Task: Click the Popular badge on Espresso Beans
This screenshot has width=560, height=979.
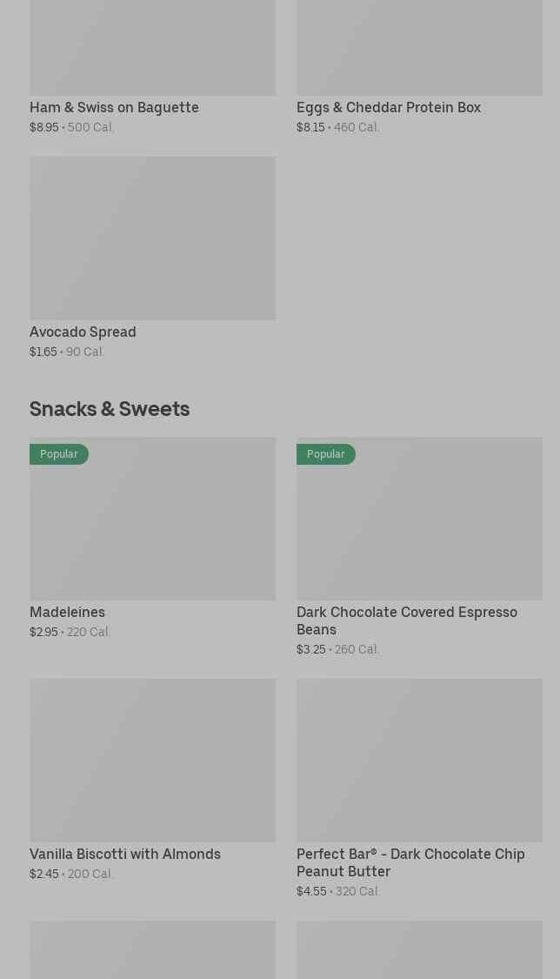Action: (x=325, y=454)
